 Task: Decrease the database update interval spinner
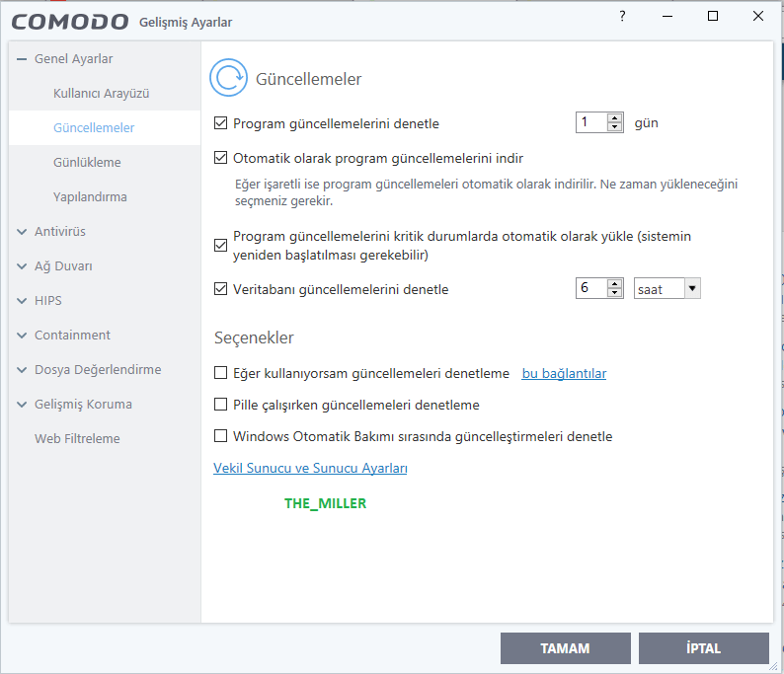point(615,293)
